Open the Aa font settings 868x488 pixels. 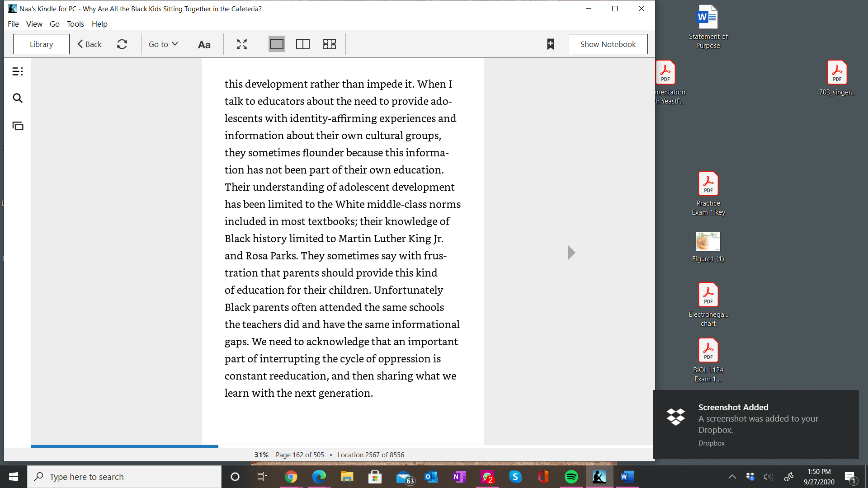pos(204,44)
